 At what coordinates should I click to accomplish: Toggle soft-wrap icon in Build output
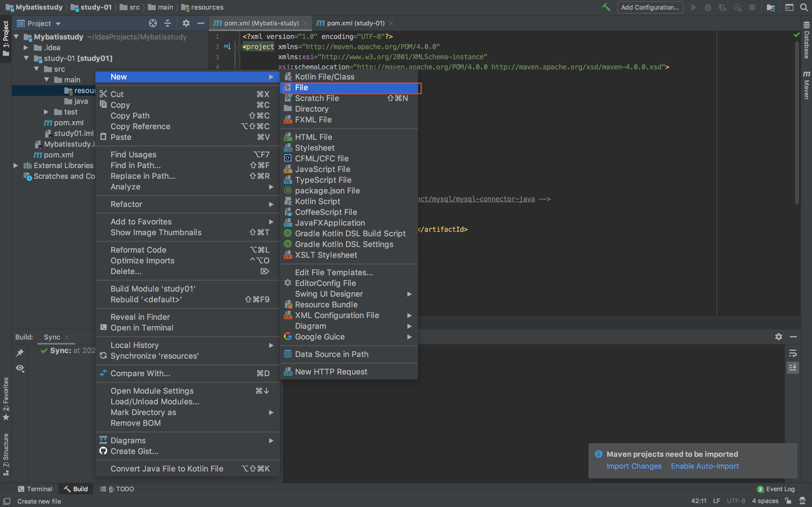[793, 353]
